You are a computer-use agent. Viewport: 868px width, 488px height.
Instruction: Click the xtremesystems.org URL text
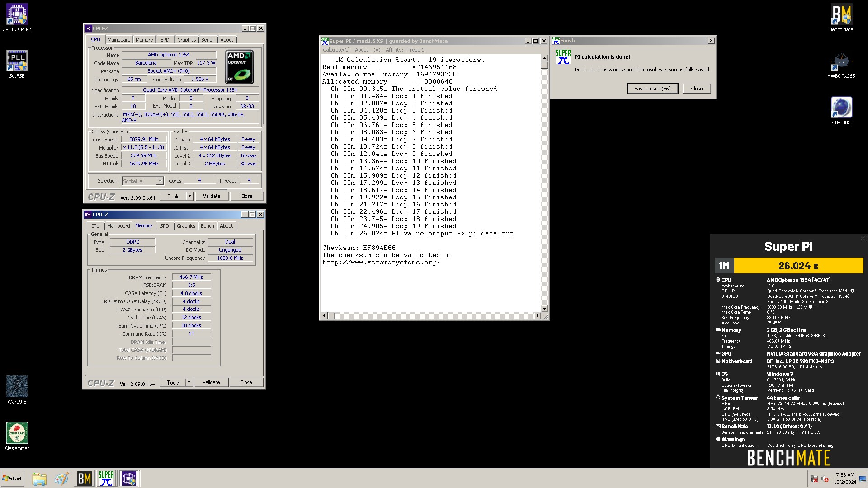point(381,262)
